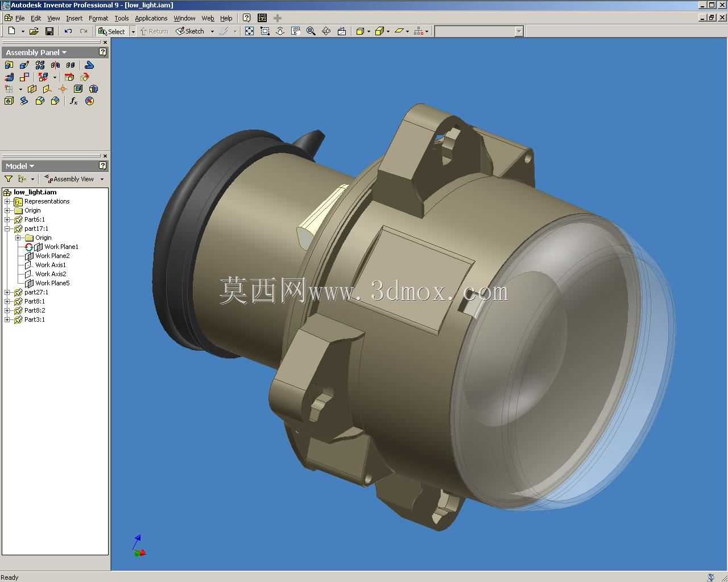Open the View menu
The height and width of the screenshot is (582, 728).
click(x=53, y=18)
